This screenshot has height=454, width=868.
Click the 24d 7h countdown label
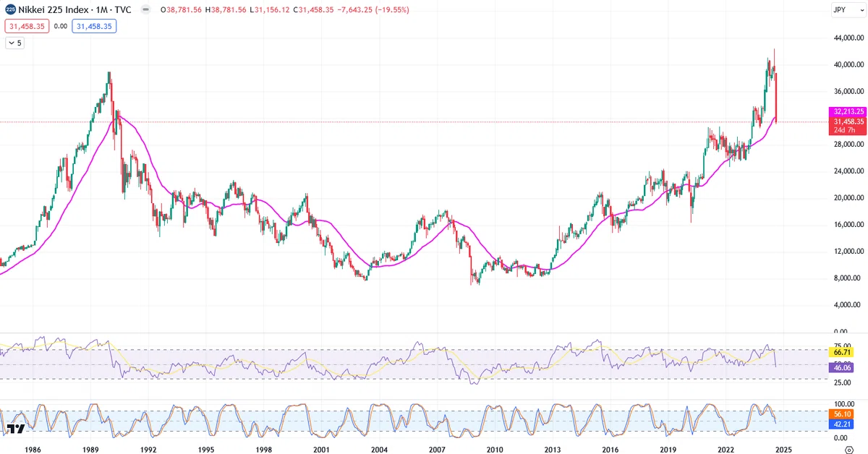(x=845, y=130)
